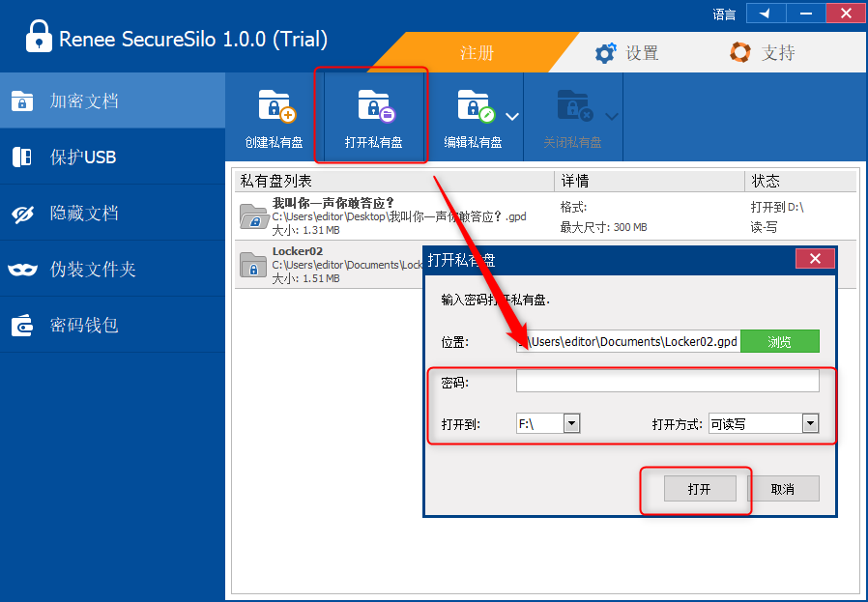868x602 pixels.
Task: Click the green 浏览 browse button
Action: [x=779, y=341]
